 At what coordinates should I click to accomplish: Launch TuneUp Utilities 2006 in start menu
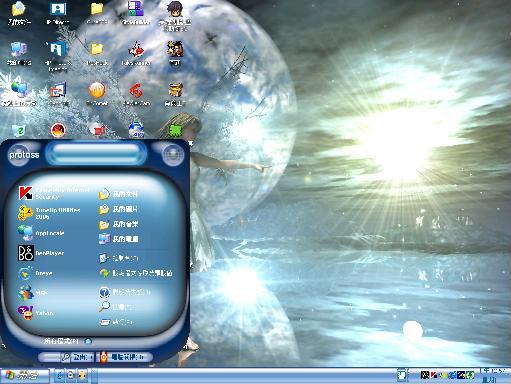coord(49,213)
